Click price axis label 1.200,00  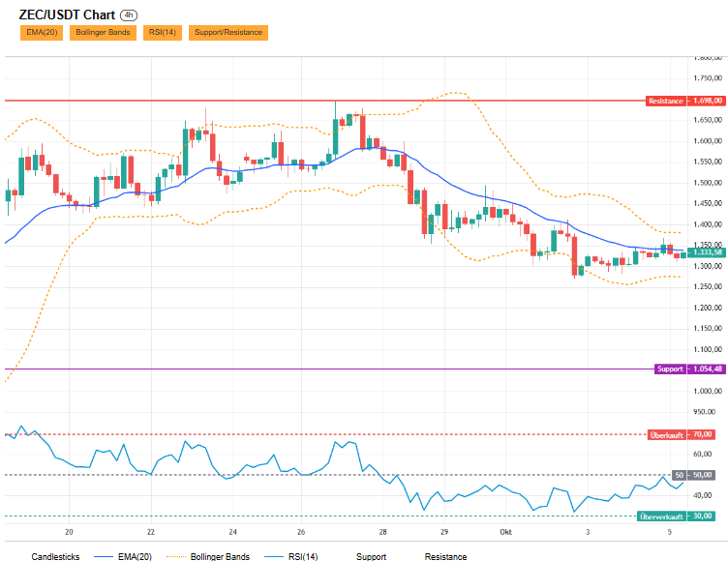pos(708,308)
